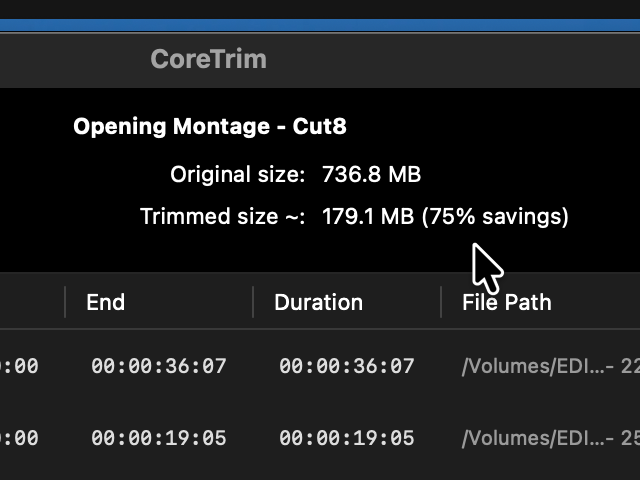Select the 736.8 MB original size value
The image size is (640, 480).
pyautogui.click(x=371, y=174)
